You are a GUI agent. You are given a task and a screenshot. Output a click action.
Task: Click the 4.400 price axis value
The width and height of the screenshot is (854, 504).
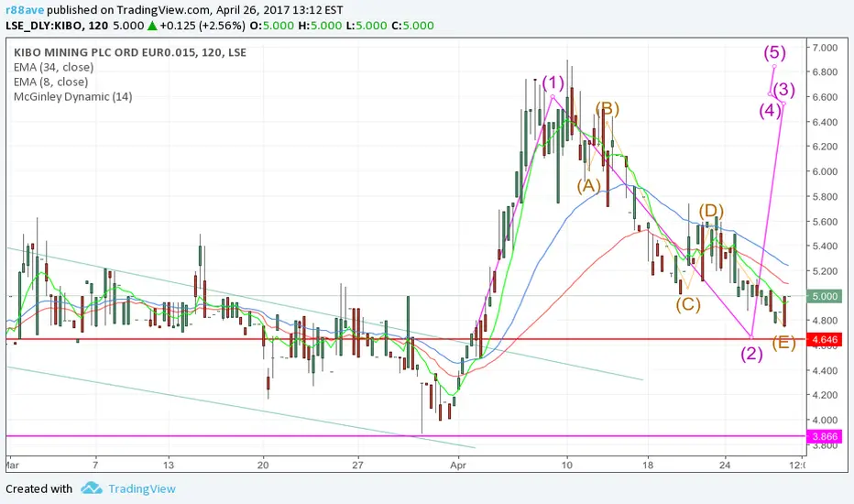click(x=825, y=370)
